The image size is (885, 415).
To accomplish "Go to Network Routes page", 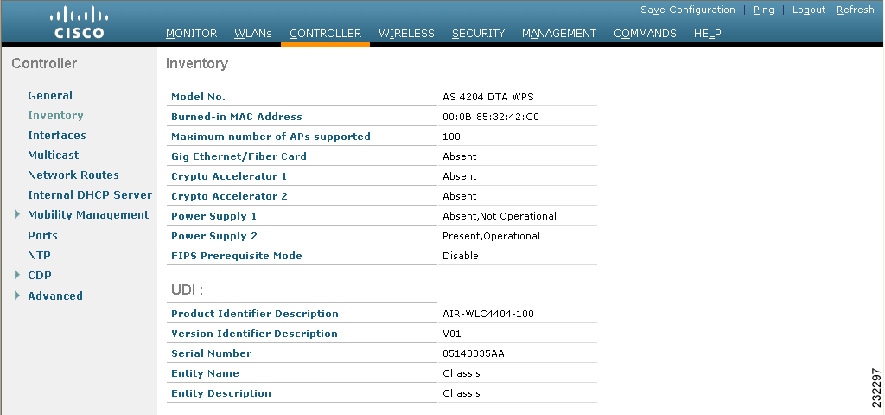I will 73,175.
